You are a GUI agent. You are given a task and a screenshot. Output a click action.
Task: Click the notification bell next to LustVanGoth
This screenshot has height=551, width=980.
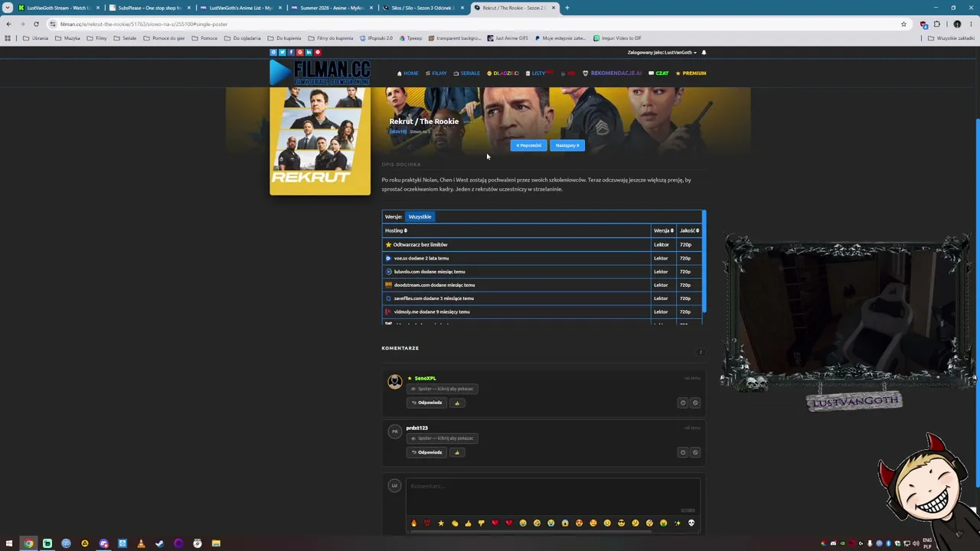click(704, 53)
